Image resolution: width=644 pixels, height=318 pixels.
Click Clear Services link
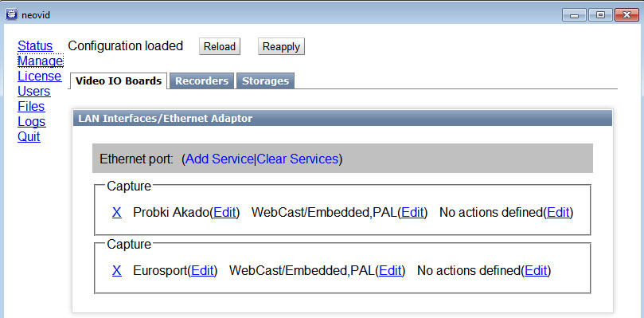click(298, 159)
